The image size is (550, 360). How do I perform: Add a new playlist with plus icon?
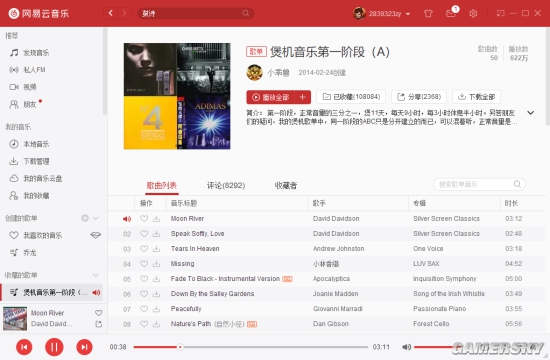point(85,218)
